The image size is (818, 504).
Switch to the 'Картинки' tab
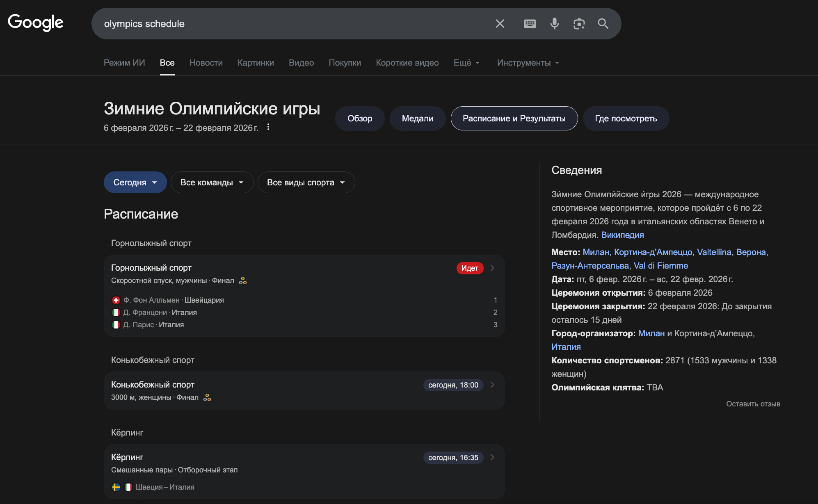coord(256,63)
